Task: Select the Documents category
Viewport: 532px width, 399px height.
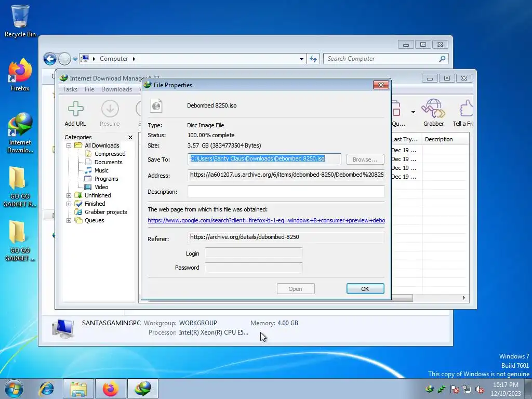Action: pyautogui.click(x=103, y=162)
